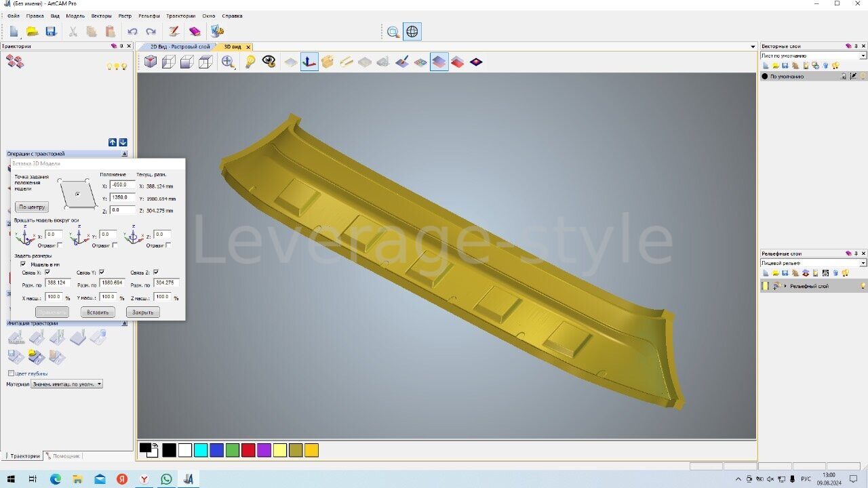This screenshot has width=868, height=488.
Task: Open the Материал simulation dropdown
Action: 99,384
